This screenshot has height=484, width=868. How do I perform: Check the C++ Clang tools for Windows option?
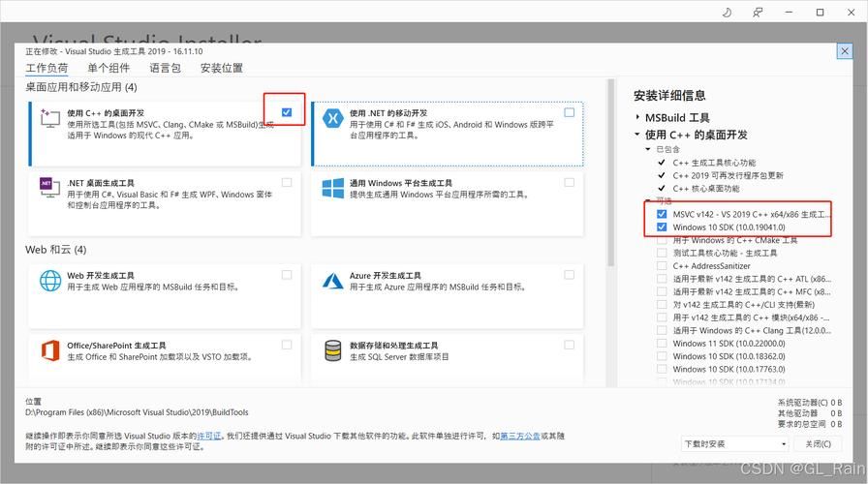coord(662,330)
